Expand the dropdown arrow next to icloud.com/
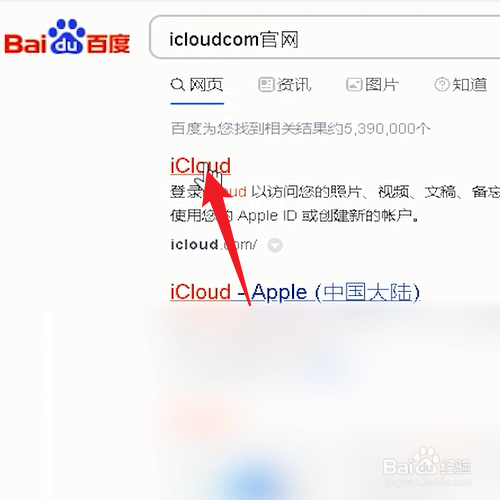The height and width of the screenshot is (500, 500). [275, 245]
